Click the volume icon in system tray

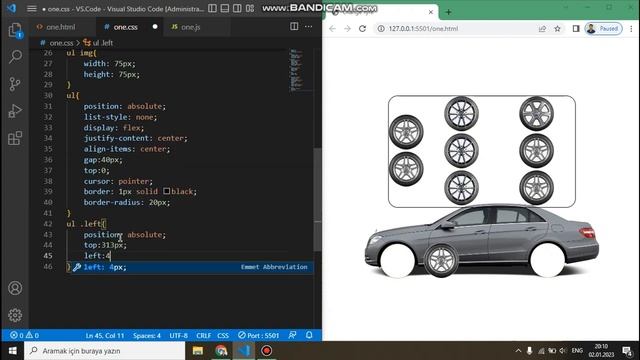pos(563,351)
